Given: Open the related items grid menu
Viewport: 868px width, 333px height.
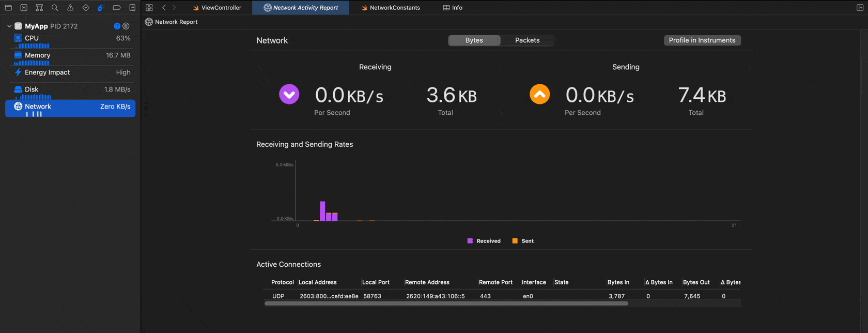Looking at the screenshot, I should [149, 8].
